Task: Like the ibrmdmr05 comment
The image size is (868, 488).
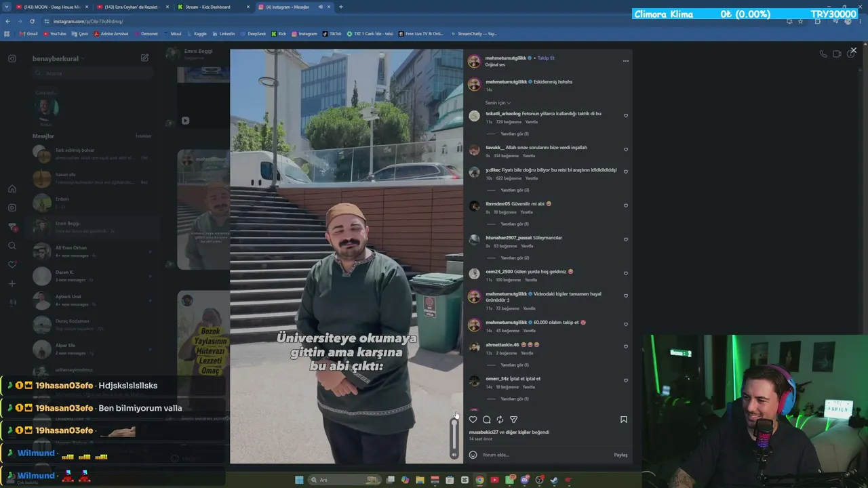Action: point(625,205)
